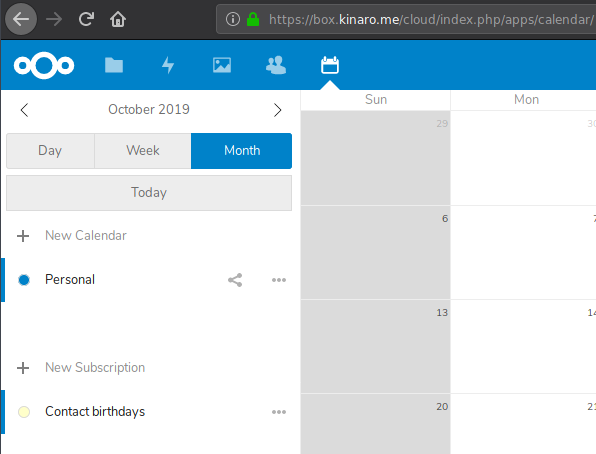
Task: Reload the page with refresh icon
Action: point(86,19)
